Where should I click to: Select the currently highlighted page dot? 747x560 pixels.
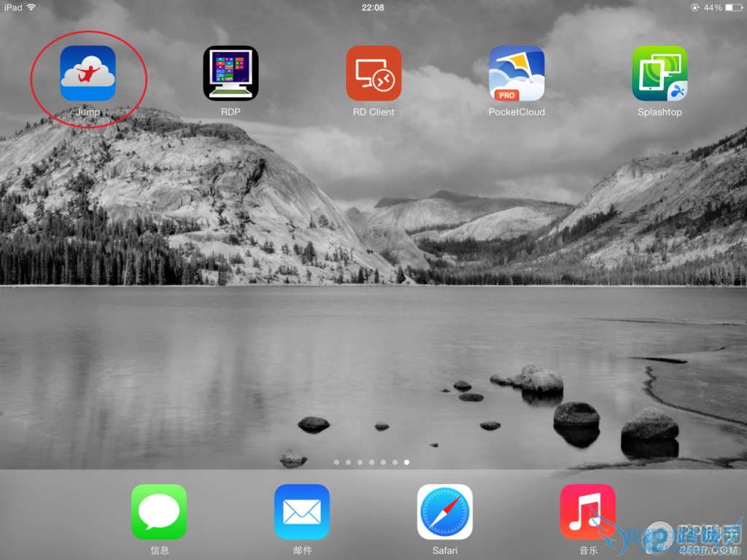point(406,462)
